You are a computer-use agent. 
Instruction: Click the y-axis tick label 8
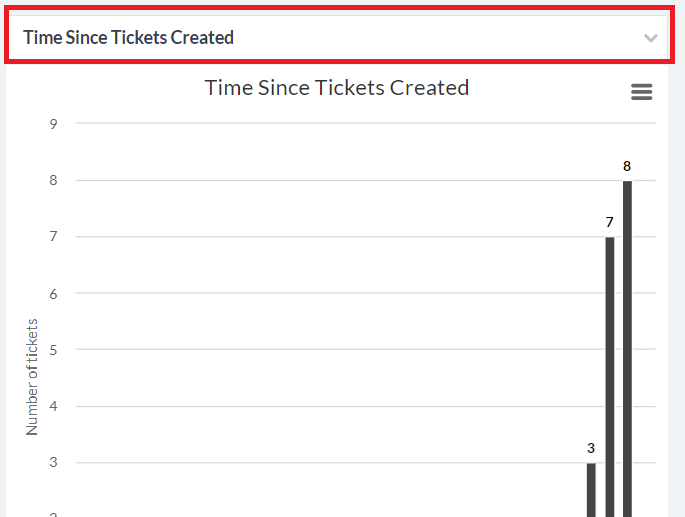pyautogui.click(x=53, y=180)
